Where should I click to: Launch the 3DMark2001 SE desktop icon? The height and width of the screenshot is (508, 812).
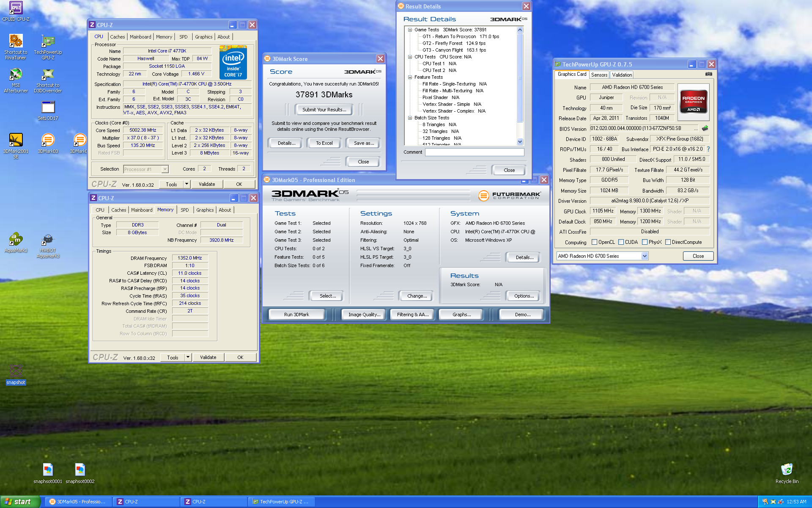pyautogui.click(x=16, y=145)
